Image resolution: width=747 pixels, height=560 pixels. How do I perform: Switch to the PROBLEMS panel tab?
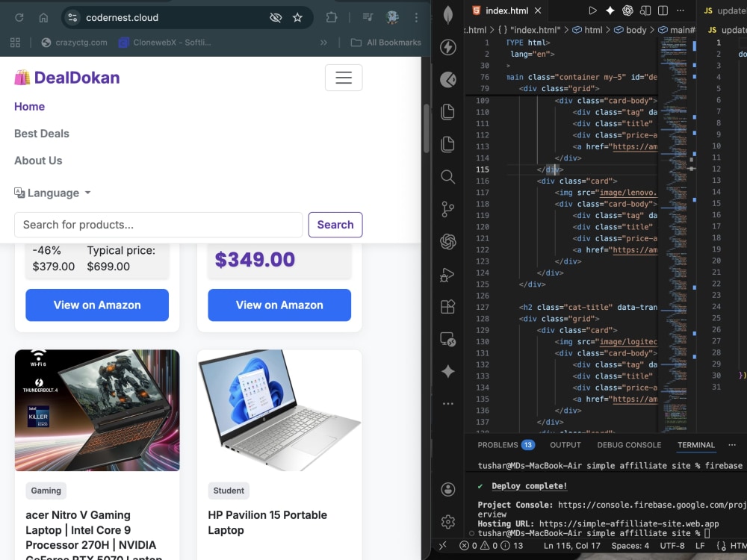point(506,445)
